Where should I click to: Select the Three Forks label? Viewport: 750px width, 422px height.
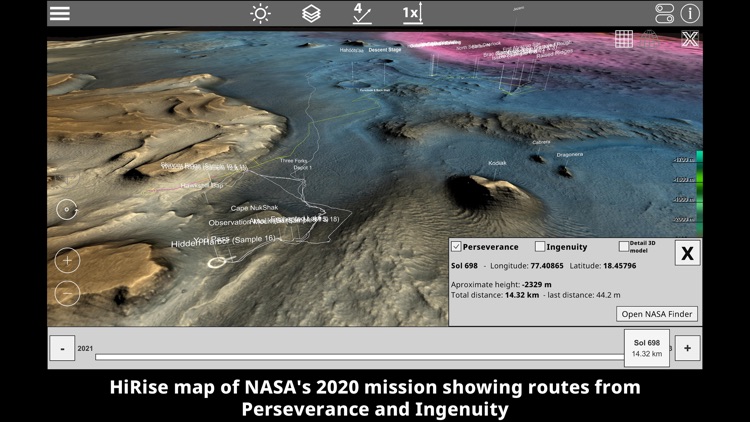294,161
